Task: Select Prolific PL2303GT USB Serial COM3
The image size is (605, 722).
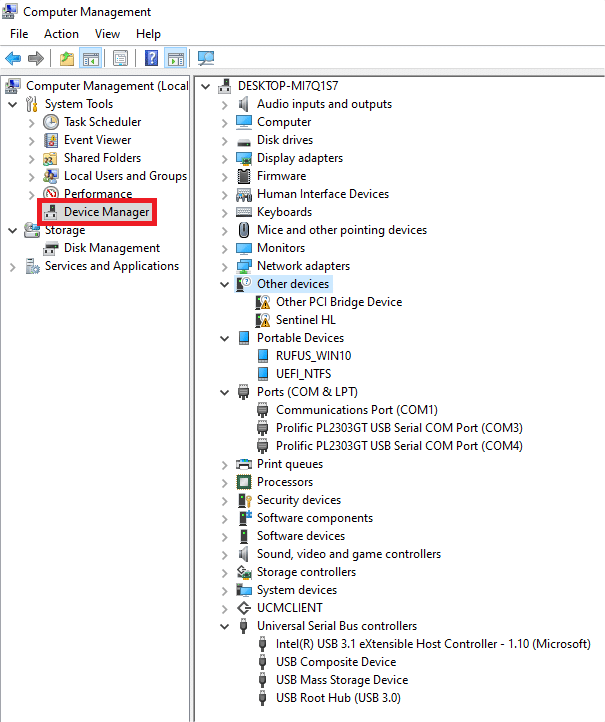Action: coord(399,428)
